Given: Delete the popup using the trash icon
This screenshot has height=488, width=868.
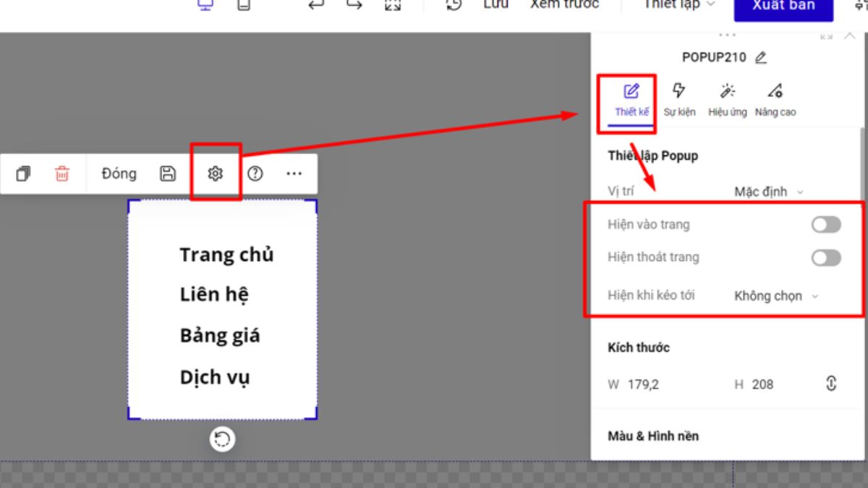Looking at the screenshot, I should pos(62,173).
